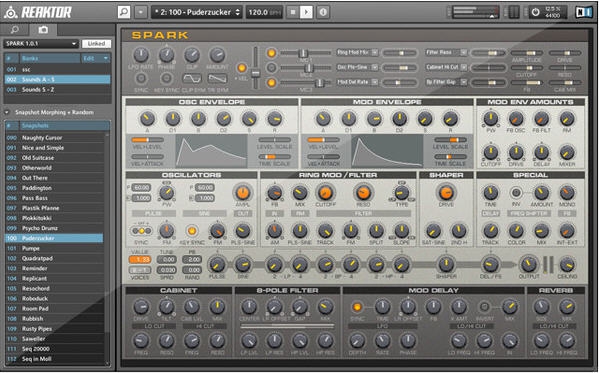599x373 pixels.
Task: Click the PB 2.00 value field
Action: (x=192, y=259)
